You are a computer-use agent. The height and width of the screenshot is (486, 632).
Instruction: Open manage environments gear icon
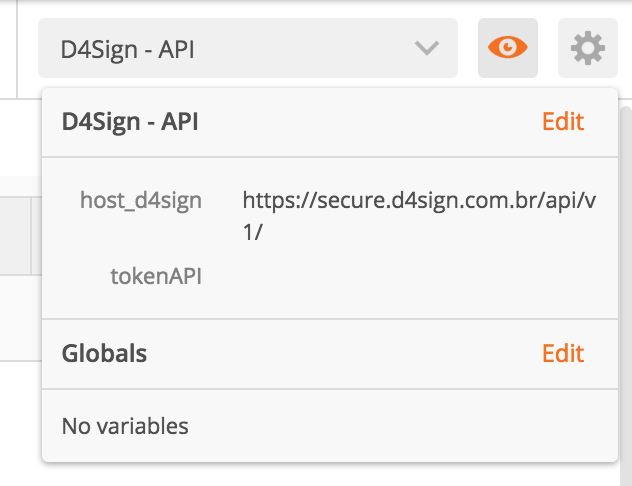[588, 48]
